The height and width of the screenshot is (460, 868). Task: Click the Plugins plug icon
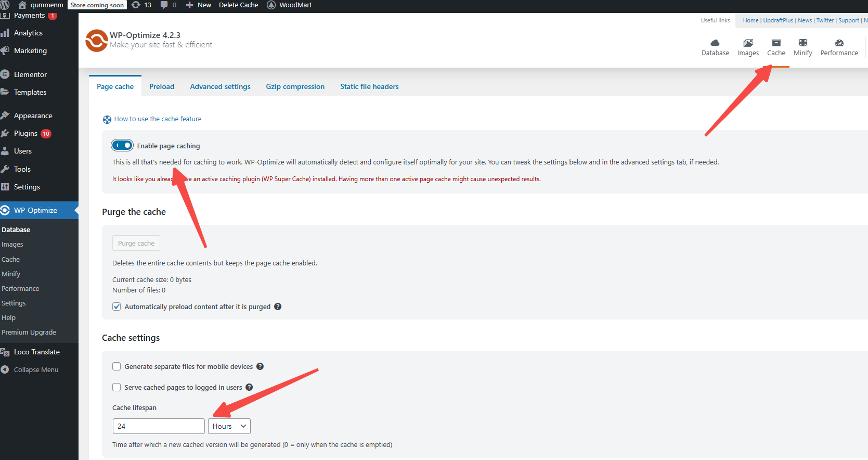(x=5, y=133)
